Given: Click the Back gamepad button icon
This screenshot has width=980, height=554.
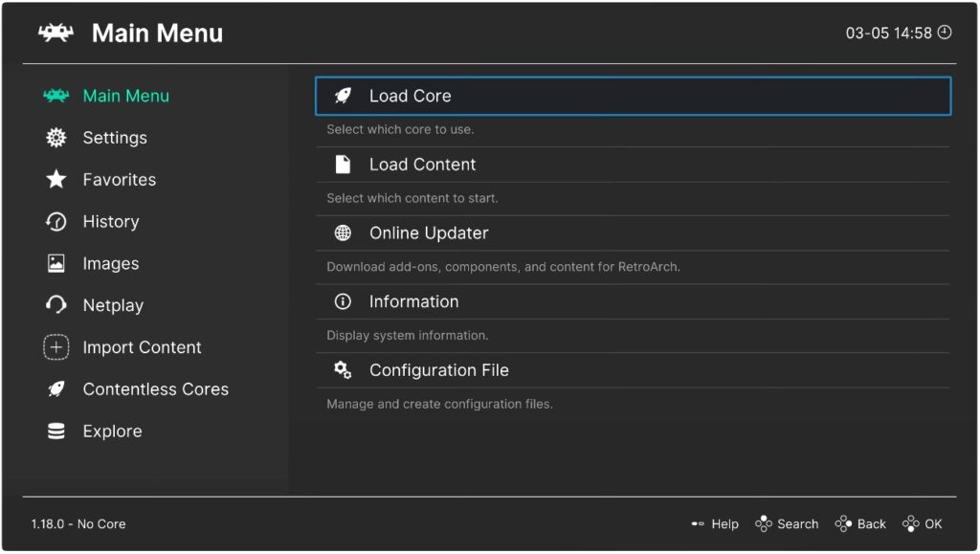Looking at the screenshot, I should 843,523.
